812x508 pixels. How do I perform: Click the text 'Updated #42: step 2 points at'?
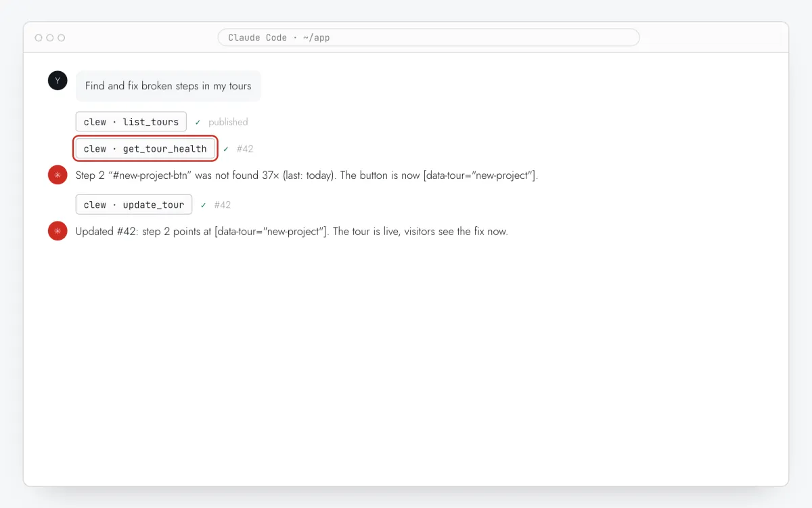pos(143,232)
